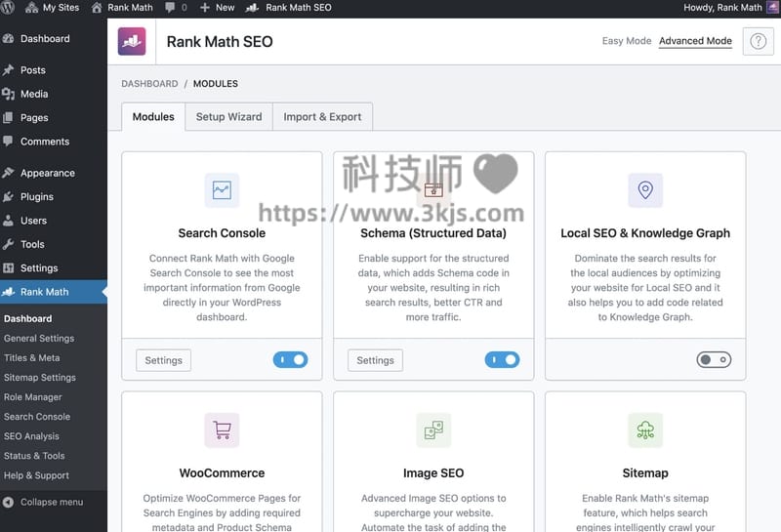Open Rank Math submenu Dashboard
This screenshot has height=532, width=781.
[x=28, y=319]
